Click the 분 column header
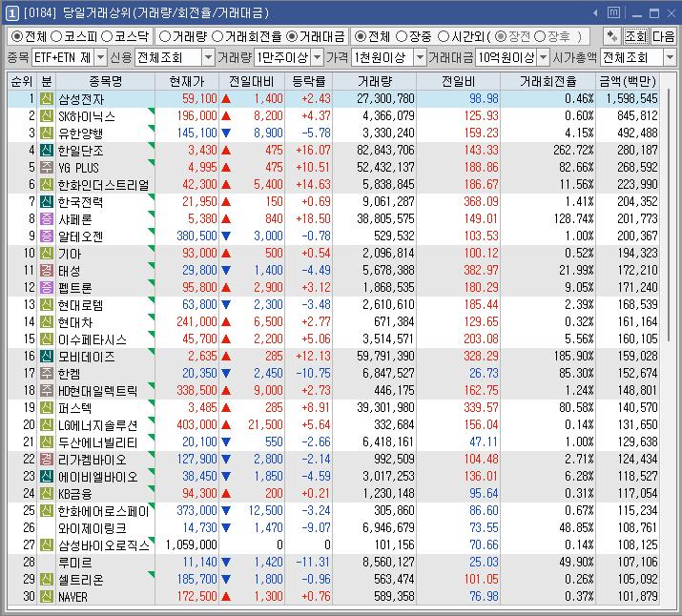The width and height of the screenshot is (682, 616). [47, 81]
